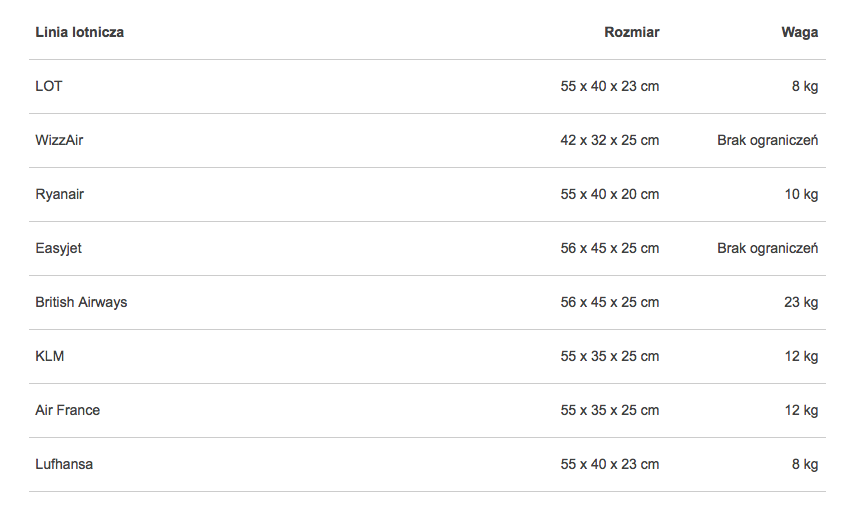Screen dimensions: 854x511
Task: Click the Easyjet airline cell
Action: (x=58, y=248)
